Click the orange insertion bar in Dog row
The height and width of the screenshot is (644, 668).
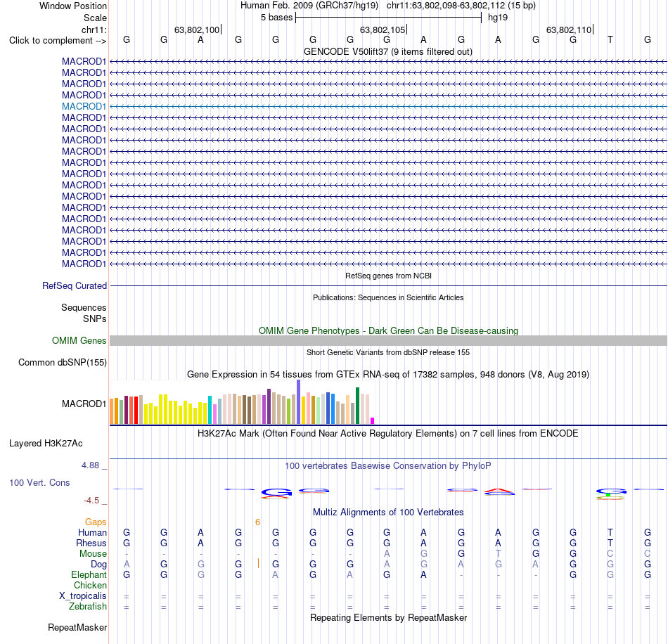(258, 564)
